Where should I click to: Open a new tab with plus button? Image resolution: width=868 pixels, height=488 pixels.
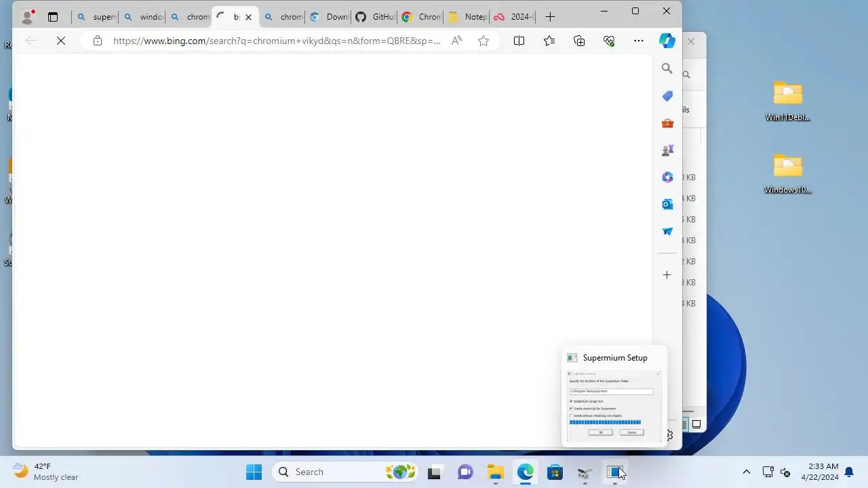point(550,17)
